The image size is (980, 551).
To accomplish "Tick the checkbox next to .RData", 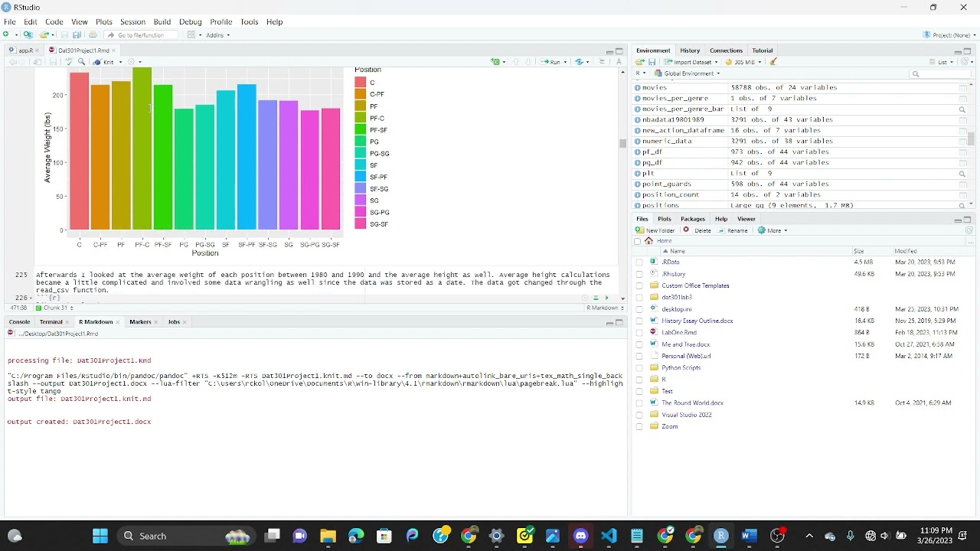I will (639, 262).
